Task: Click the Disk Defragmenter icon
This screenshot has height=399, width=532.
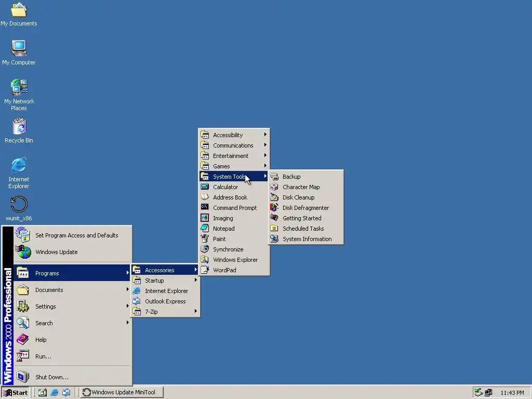Action: click(274, 208)
